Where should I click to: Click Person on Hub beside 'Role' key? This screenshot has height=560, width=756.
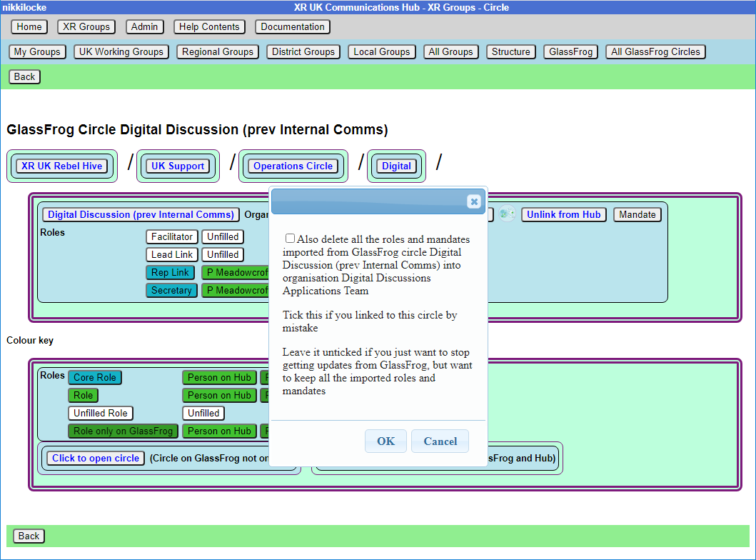click(219, 396)
